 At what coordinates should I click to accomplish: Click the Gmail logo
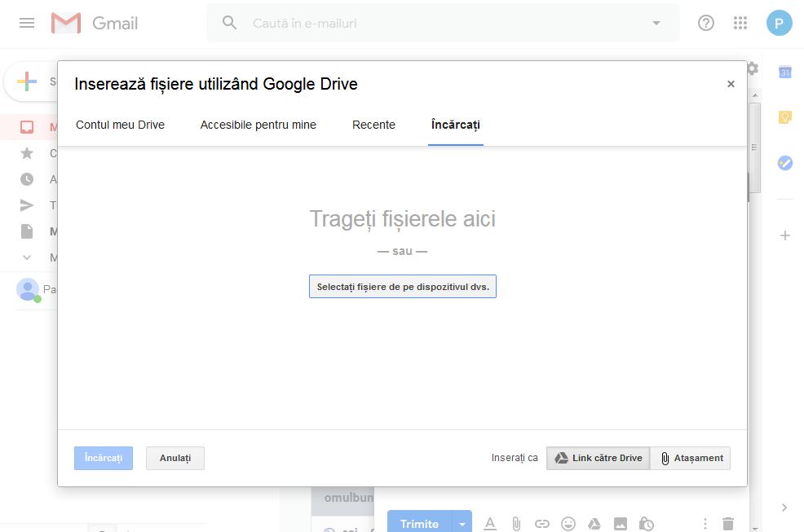[x=95, y=23]
